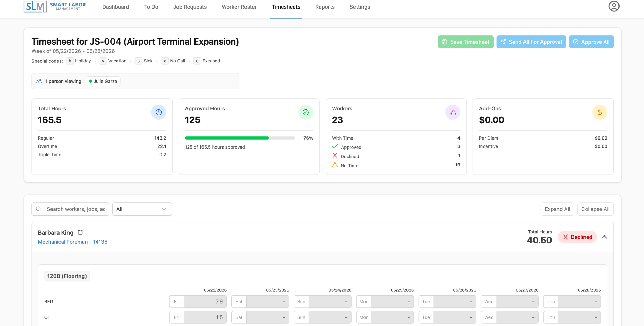Open the Worker Roster tab
The image size is (644, 326).
(x=239, y=7)
